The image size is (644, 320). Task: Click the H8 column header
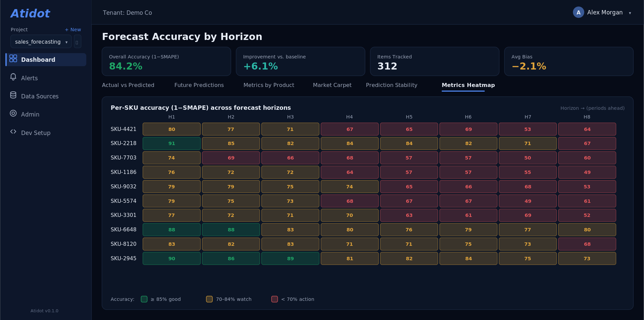587,117
